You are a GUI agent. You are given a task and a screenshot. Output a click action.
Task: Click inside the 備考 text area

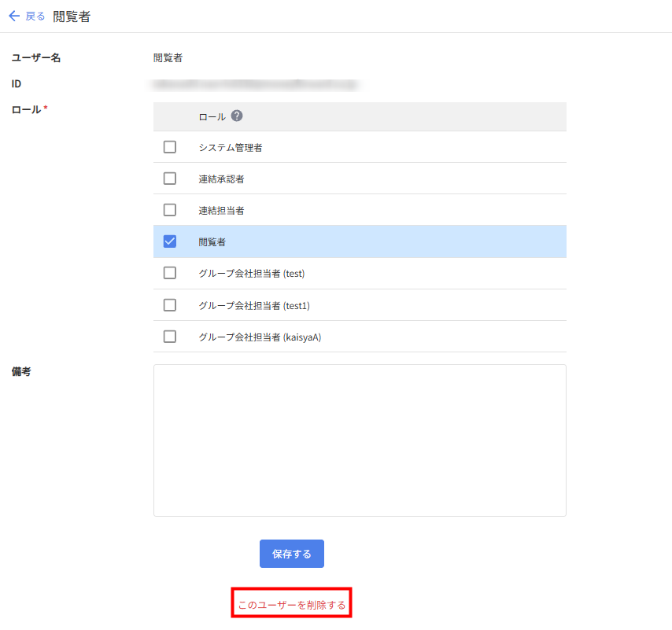click(360, 440)
